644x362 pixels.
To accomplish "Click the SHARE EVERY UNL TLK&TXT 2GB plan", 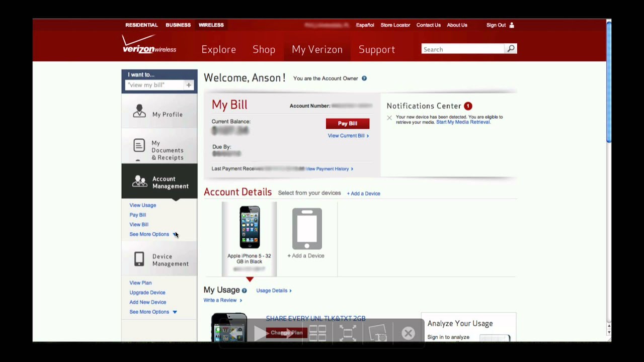I will 315,319.
